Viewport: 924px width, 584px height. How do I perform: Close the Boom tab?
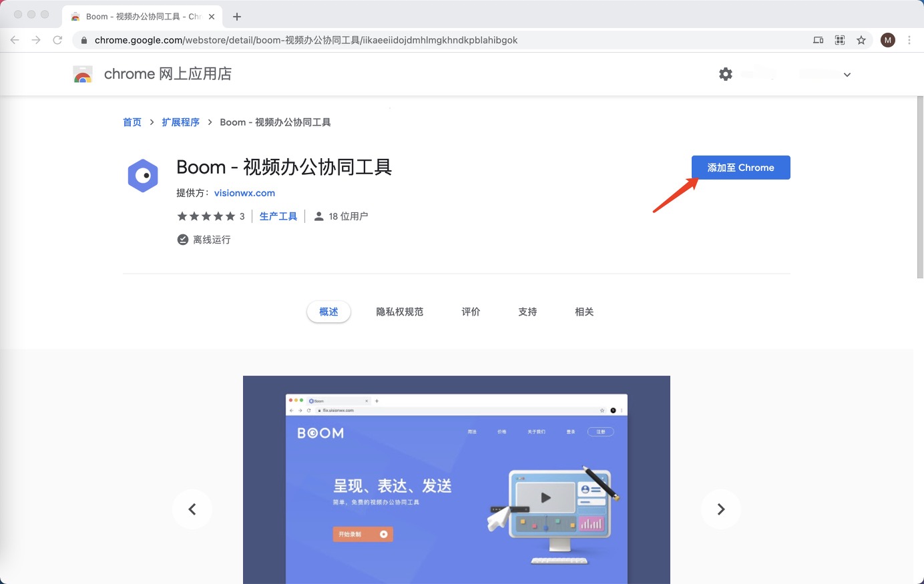click(212, 17)
